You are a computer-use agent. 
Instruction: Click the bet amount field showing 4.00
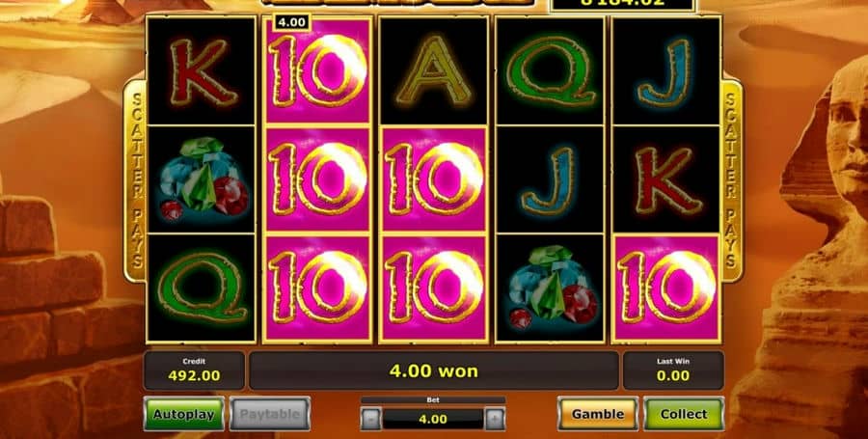[x=433, y=419]
